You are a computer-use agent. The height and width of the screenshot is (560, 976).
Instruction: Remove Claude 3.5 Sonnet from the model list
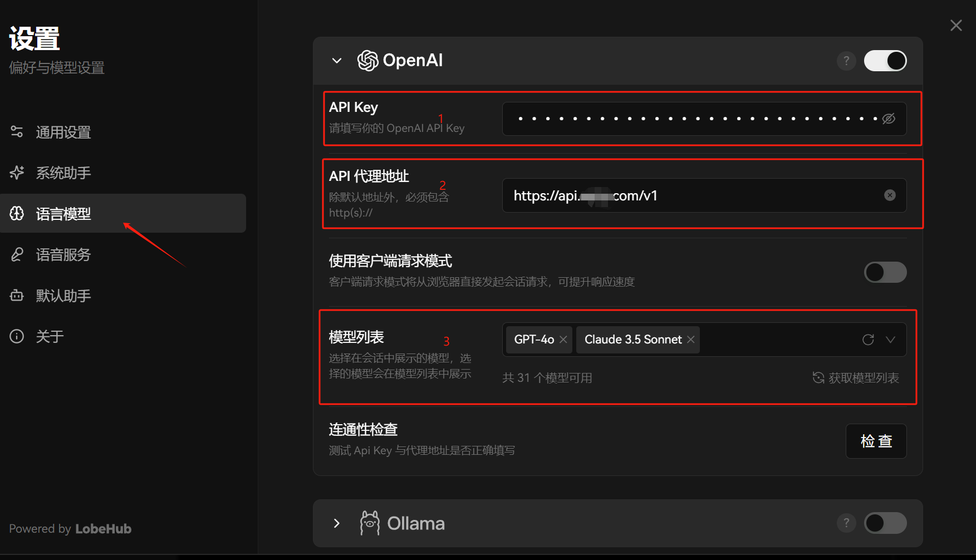691,340
